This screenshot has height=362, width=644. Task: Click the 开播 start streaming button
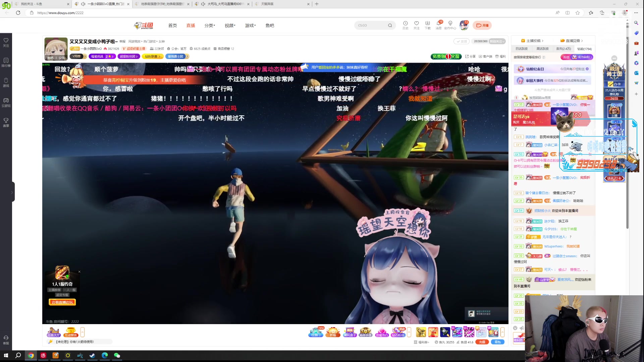coord(482,25)
